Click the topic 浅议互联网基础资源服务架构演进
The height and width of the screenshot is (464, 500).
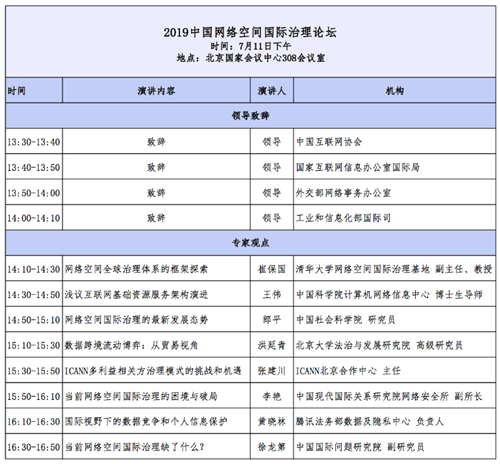136,295
